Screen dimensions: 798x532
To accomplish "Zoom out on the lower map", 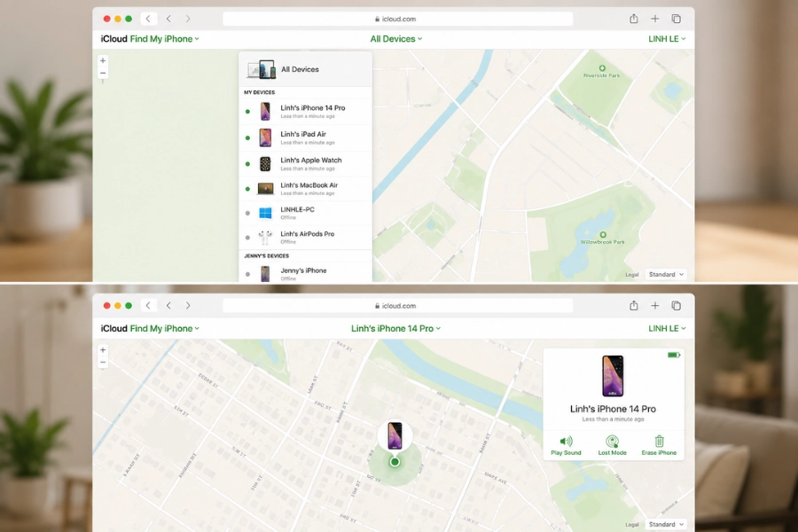I will [x=103, y=363].
